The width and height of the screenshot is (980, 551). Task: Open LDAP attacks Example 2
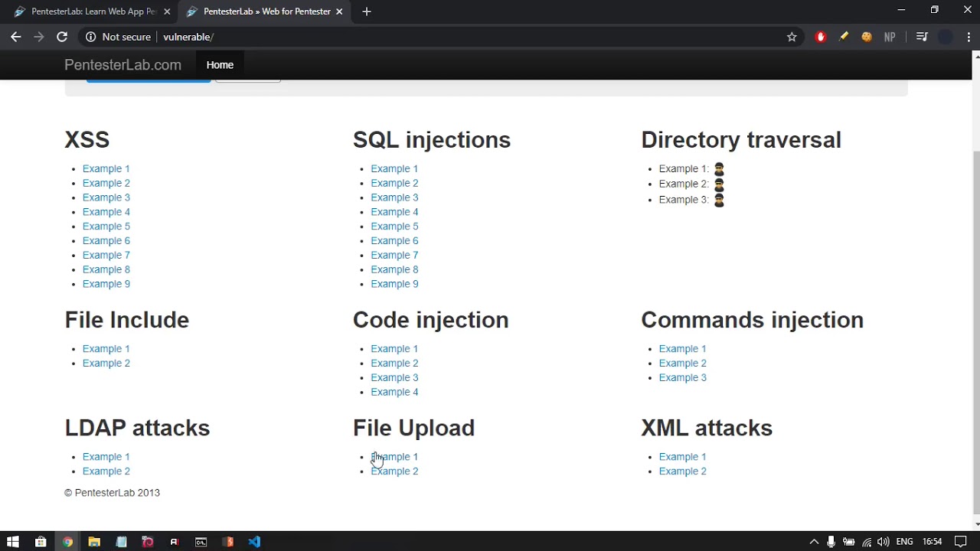pos(106,471)
